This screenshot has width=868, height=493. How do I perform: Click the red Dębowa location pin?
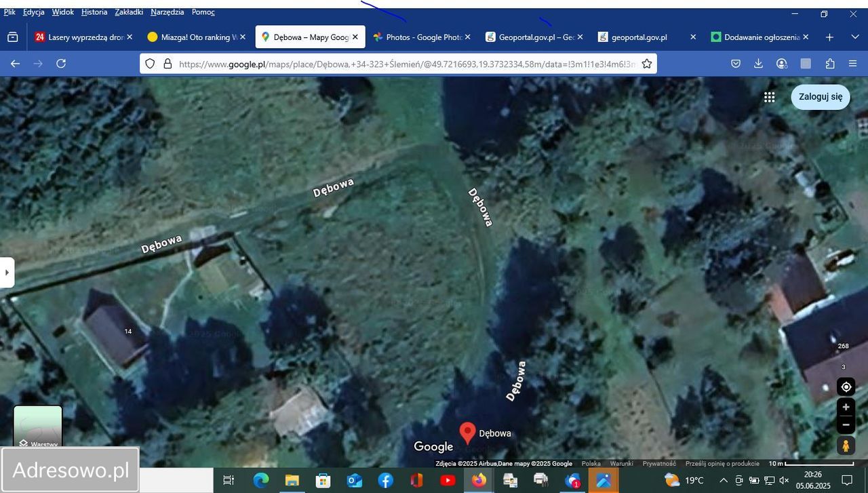(467, 433)
